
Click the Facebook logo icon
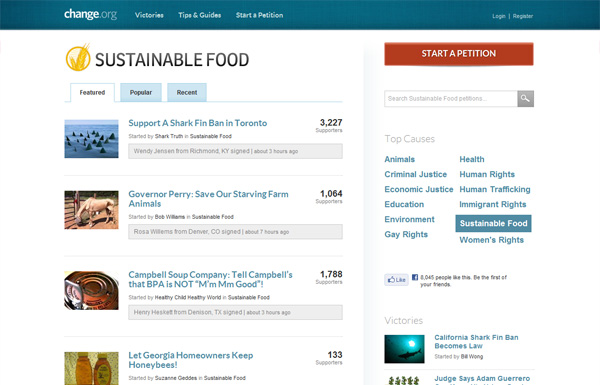415,277
